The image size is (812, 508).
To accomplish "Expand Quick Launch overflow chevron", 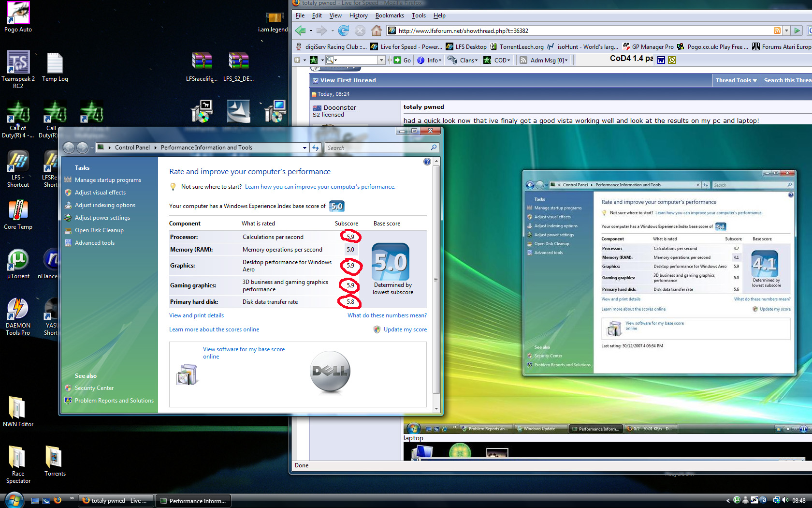I will click(72, 498).
